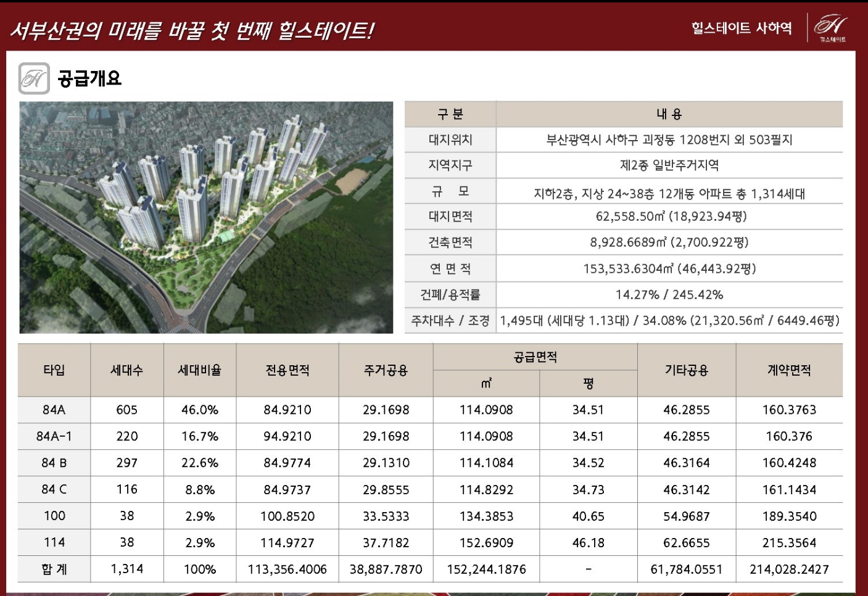Click exclusive area value 94.9210

287,436
